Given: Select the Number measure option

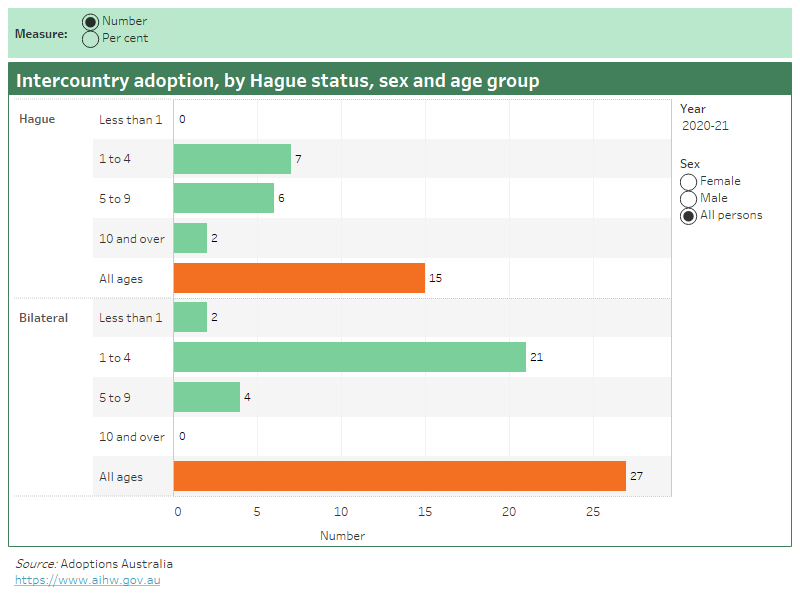Looking at the screenshot, I should pos(91,20).
